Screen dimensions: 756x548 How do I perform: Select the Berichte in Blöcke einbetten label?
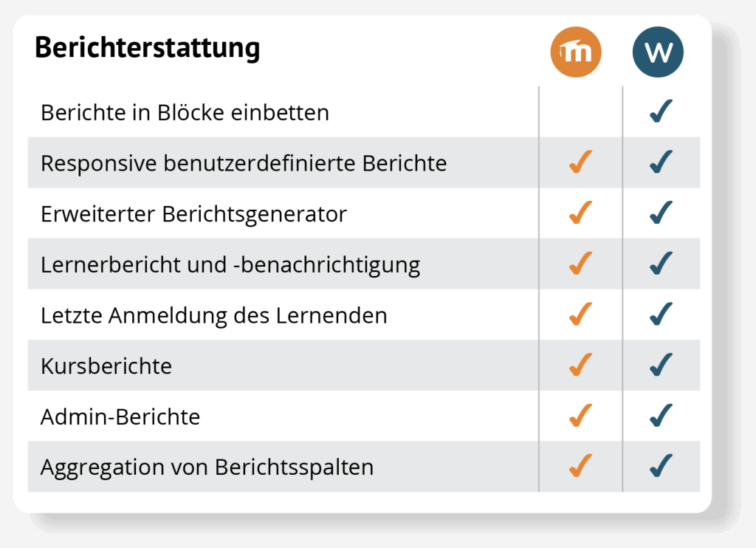185,113
